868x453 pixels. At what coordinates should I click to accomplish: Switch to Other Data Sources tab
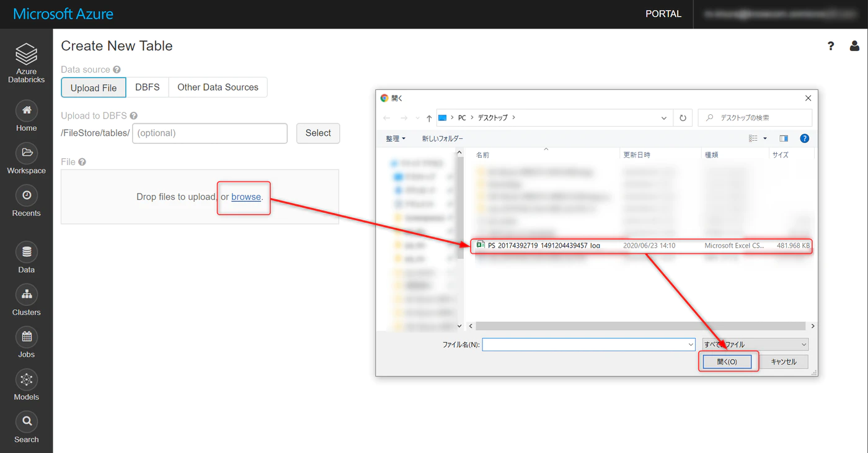pyautogui.click(x=218, y=87)
